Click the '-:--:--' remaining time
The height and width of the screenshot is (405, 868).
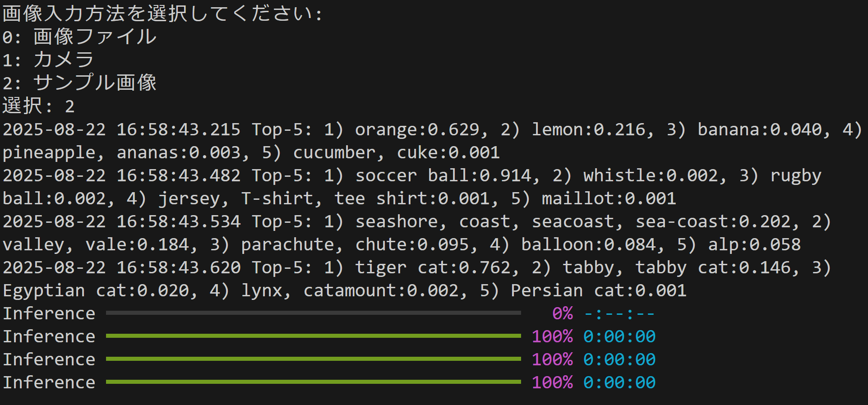click(619, 314)
